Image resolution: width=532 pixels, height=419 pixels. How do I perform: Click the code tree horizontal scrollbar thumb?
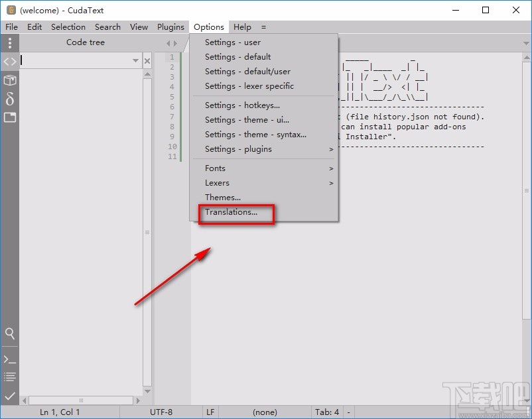[81, 400]
